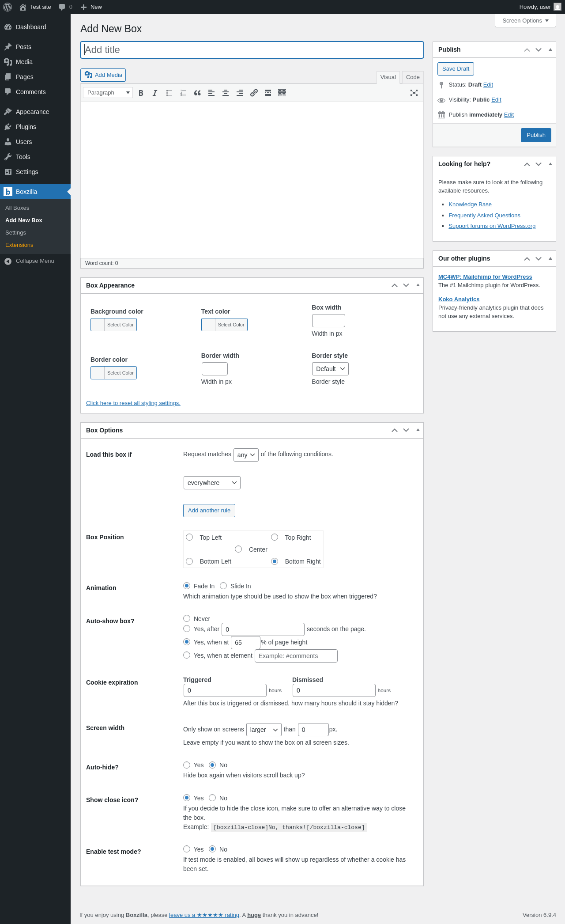Set Auto-show box to Never
The width and height of the screenshot is (565, 924).
(x=187, y=618)
